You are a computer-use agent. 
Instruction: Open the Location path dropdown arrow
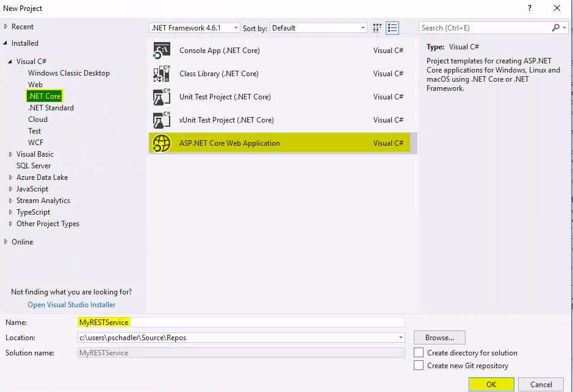pyautogui.click(x=400, y=338)
